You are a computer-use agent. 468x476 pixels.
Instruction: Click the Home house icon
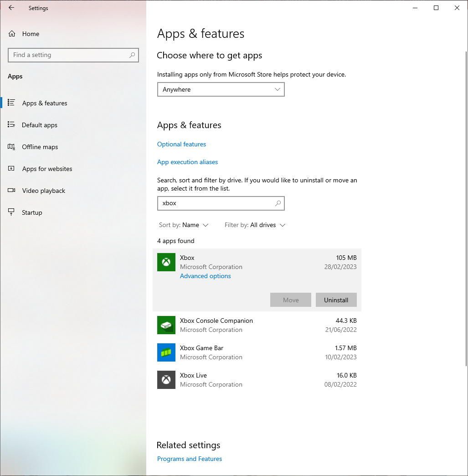12,34
